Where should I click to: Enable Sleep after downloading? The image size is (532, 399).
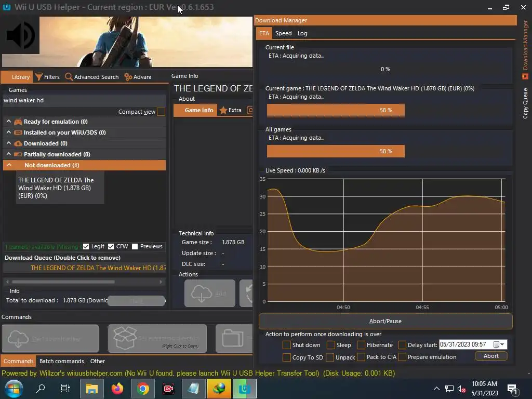click(331, 345)
